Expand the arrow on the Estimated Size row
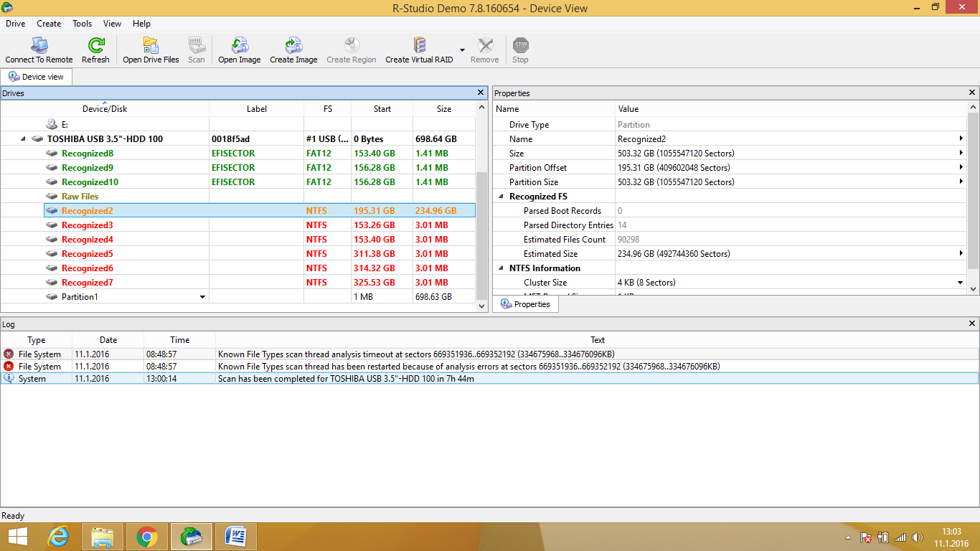 tap(961, 254)
